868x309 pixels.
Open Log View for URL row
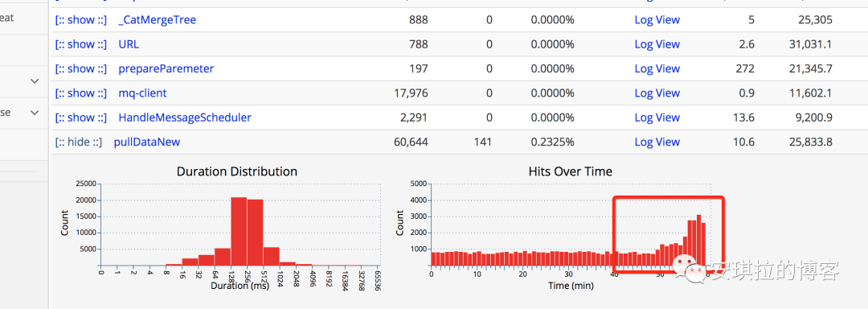657,44
